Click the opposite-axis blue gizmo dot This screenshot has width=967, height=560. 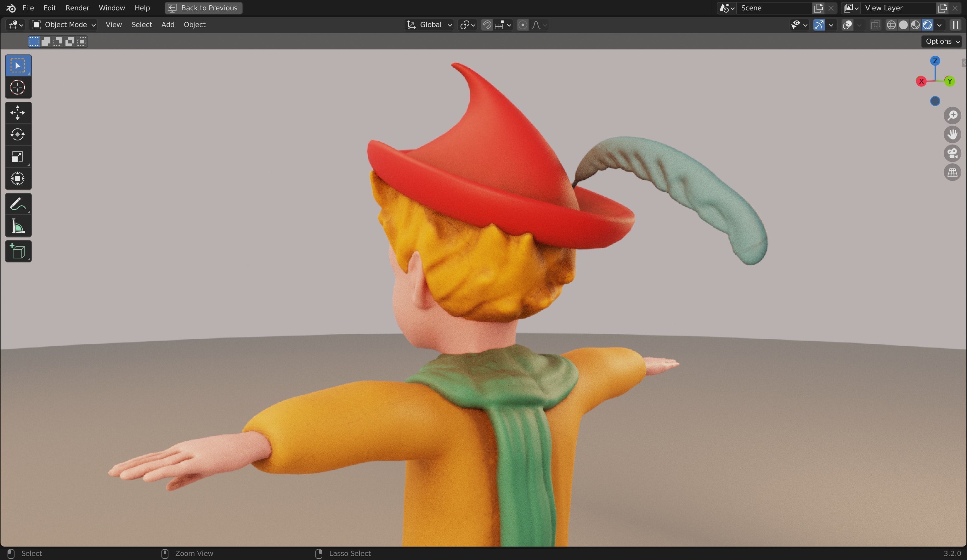(x=935, y=101)
